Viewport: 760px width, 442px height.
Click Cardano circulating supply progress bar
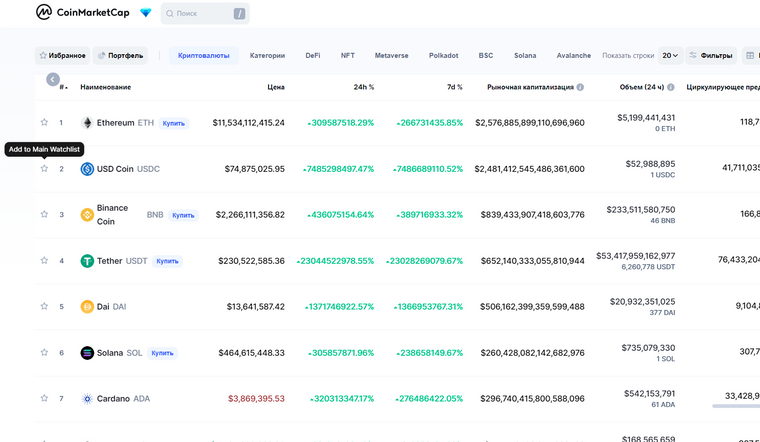coord(736,406)
